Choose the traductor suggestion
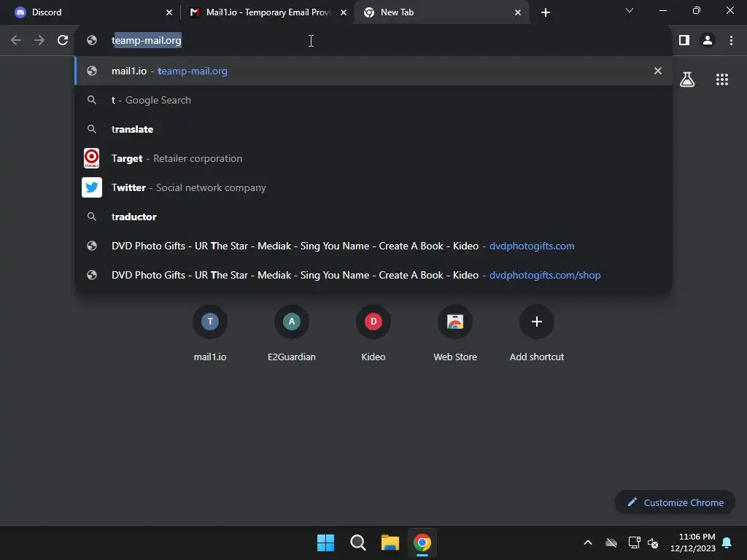This screenshot has width=747, height=560. [373, 217]
